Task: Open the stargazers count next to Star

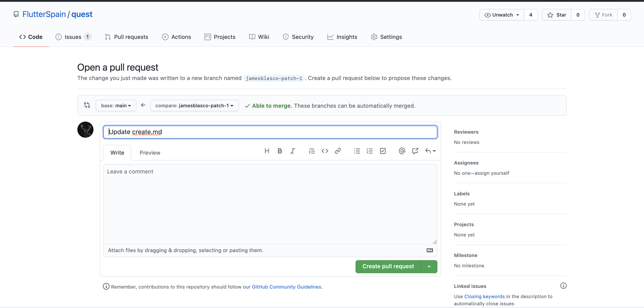Action: (578, 15)
